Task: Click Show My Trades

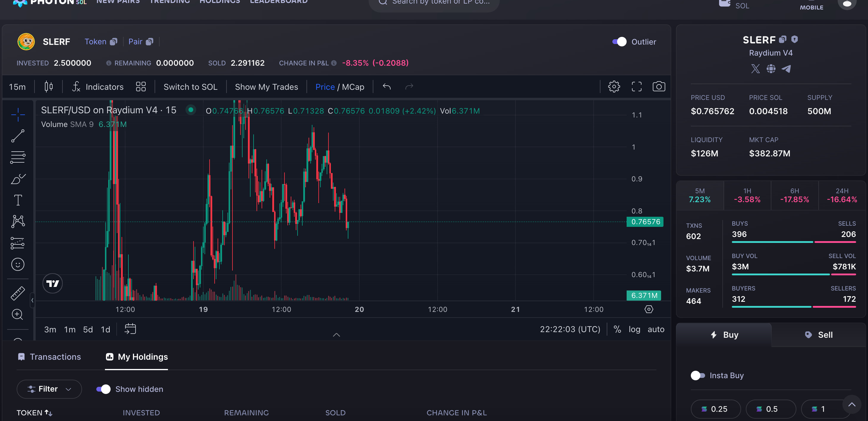Action: 267,87
